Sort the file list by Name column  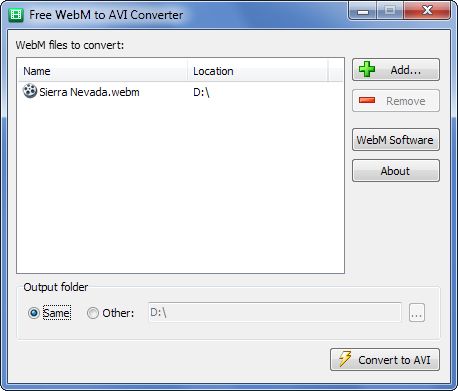[x=102, y=71]
